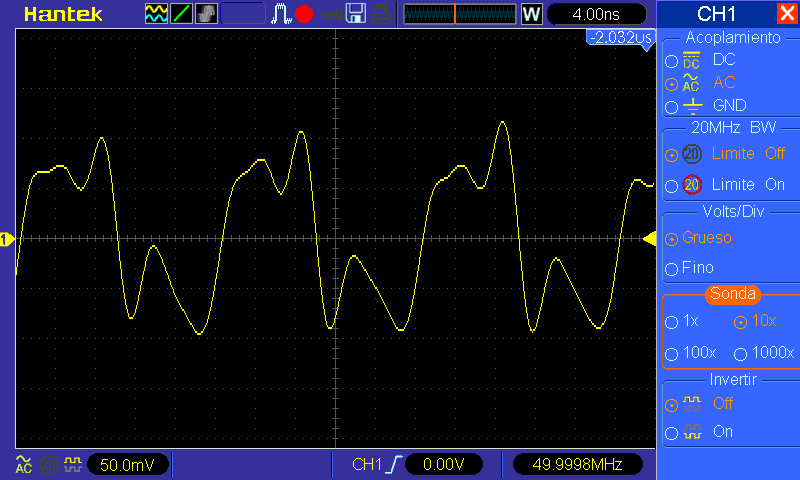Click the CH1 trigger source label
Screen dimensions: 800x480
(366, 464)
